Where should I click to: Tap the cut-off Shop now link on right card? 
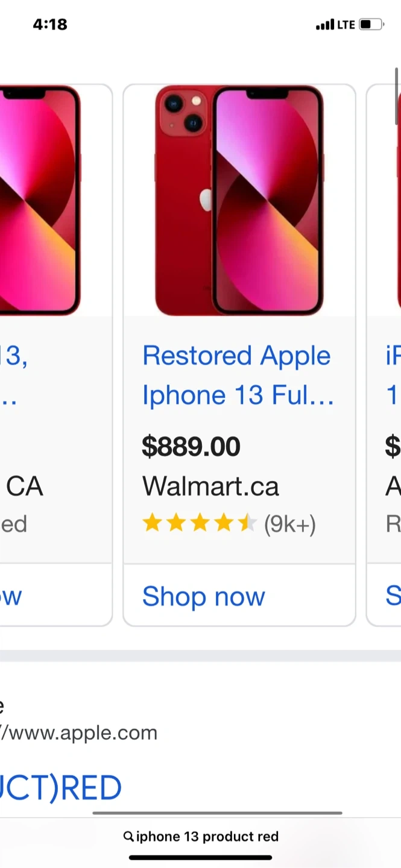393,597
